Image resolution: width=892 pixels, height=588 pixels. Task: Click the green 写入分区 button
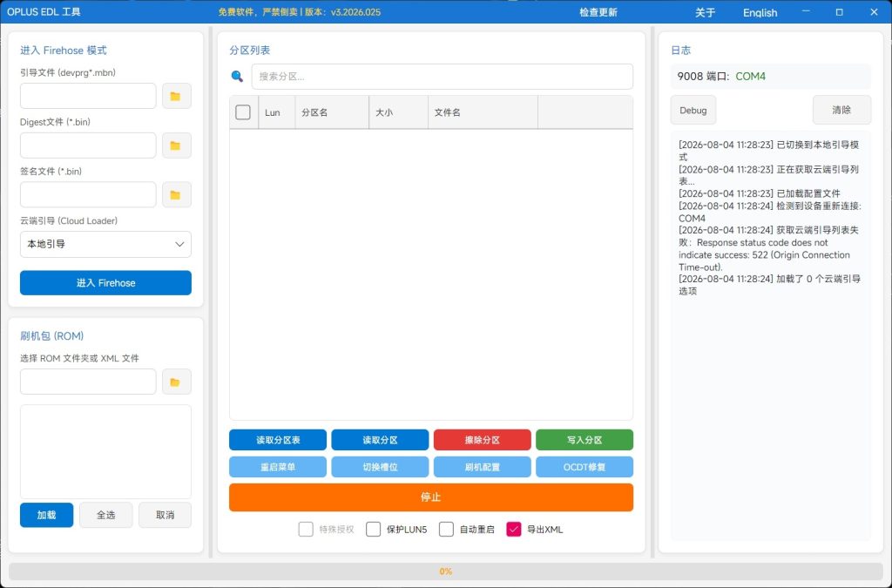point(585,440)
